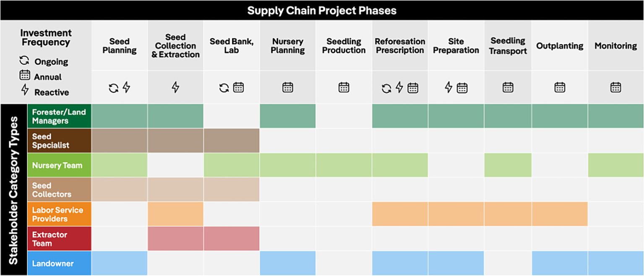
Task: Select the Forester/Land Managers row label
Action: pos(59,116)
